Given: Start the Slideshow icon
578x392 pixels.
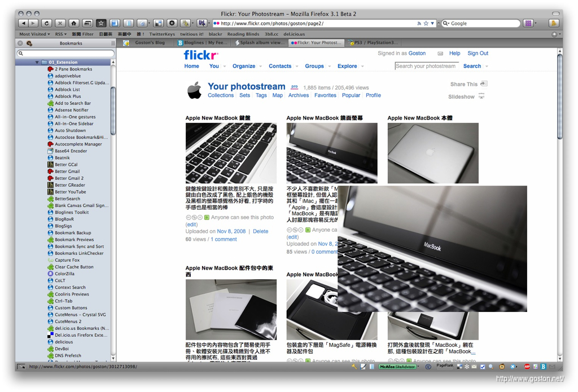Looking at the screenshot, I should click(481, 96).
